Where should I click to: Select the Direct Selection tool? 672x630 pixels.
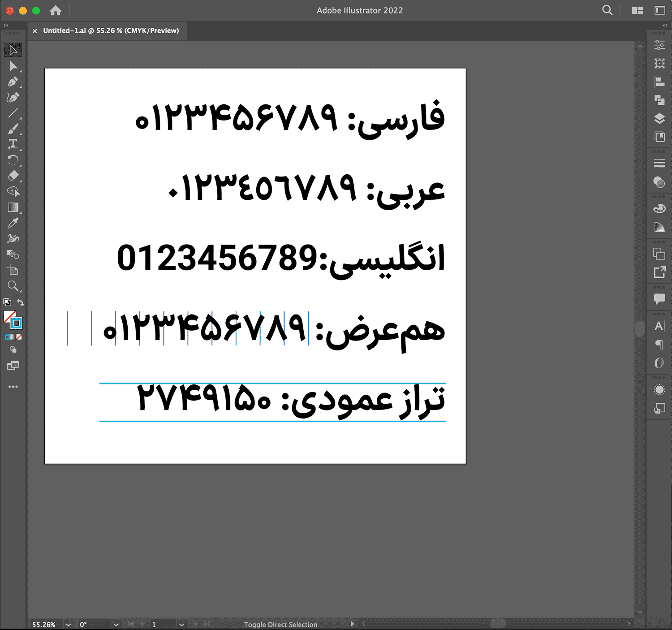[13, 66]
